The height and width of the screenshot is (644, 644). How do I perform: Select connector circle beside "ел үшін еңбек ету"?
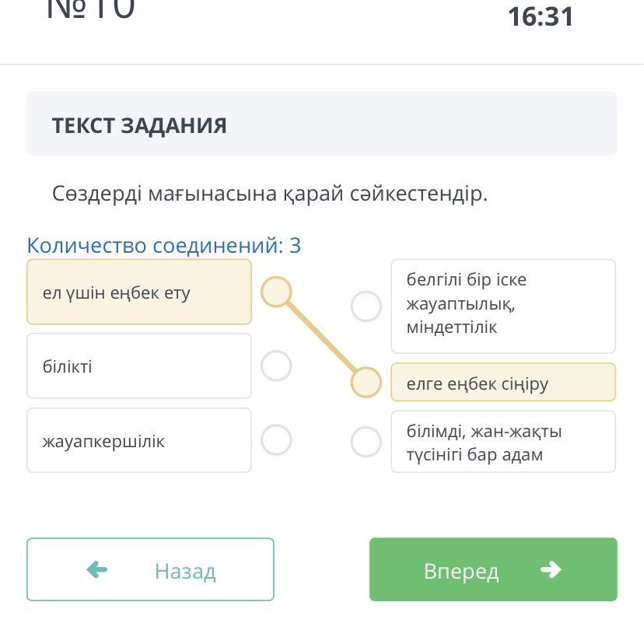pyautogui.click(x=276, y=292)
